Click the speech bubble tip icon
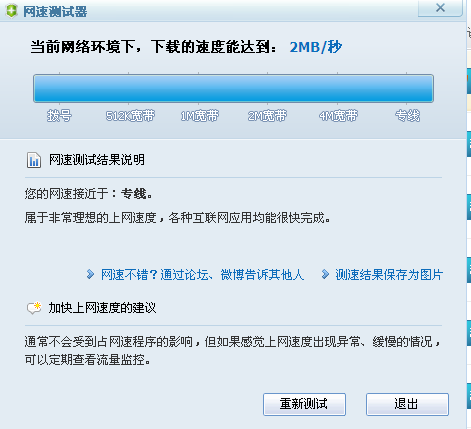This screenshot has width=471, height=429. point(34,308)
